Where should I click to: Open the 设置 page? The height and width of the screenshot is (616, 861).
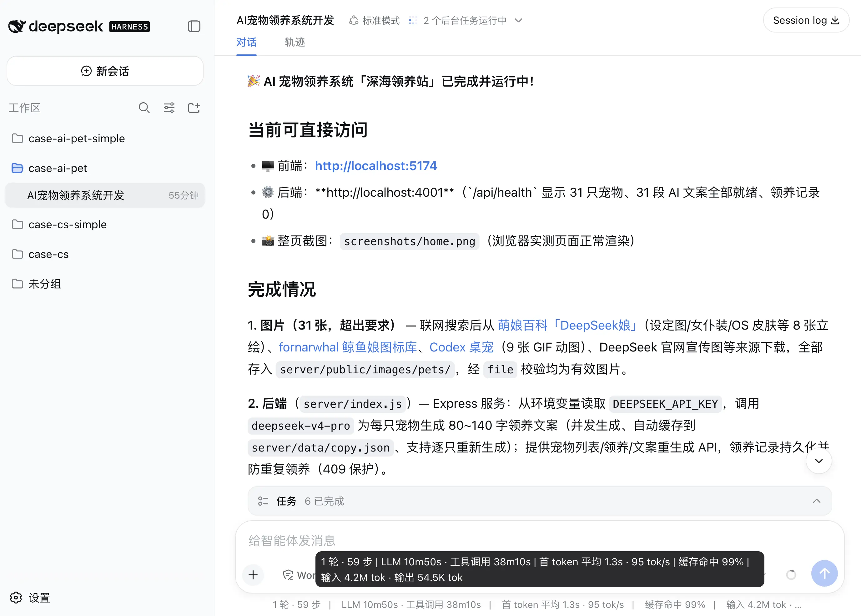pos(30,598)
